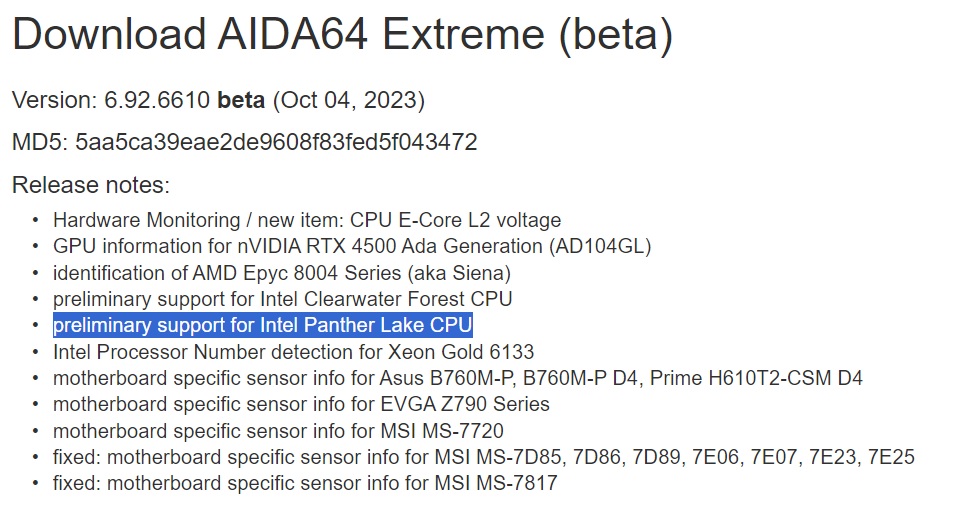This screenshot has height=509, width=972.
Task: Click the text Prime H610T2-CSM D4
Action: click(x=756, y=378)
